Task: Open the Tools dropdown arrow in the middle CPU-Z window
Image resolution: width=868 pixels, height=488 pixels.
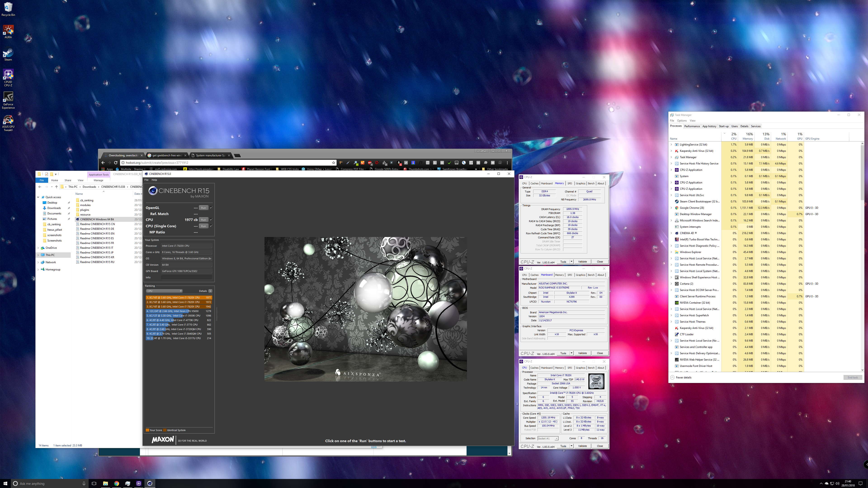Action: coord(571,353)
